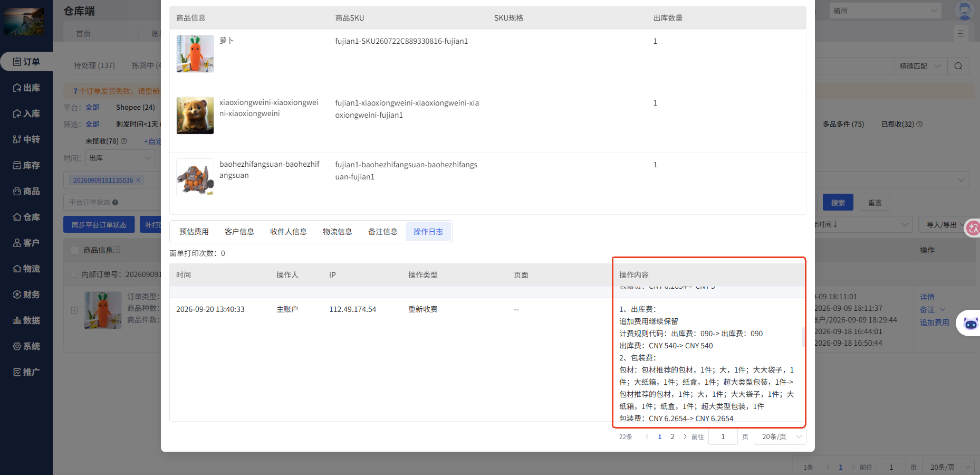The width and height of the screenshot is (980, 475).
Task: Remove the 20260909181135036 search tag
Action: 138,180
